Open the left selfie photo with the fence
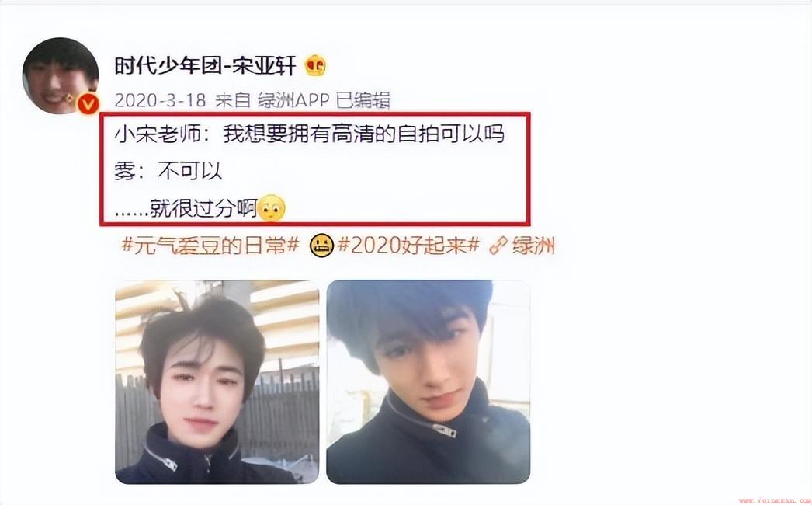The height and width of the screenshot is (505, 812). click(x=217, y=382)
